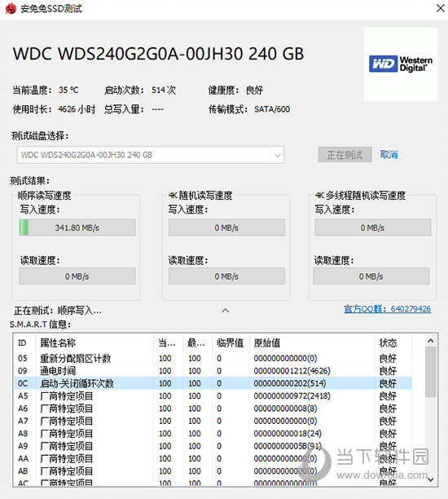Click the 4K random read speed bar

tap(226, 276)
